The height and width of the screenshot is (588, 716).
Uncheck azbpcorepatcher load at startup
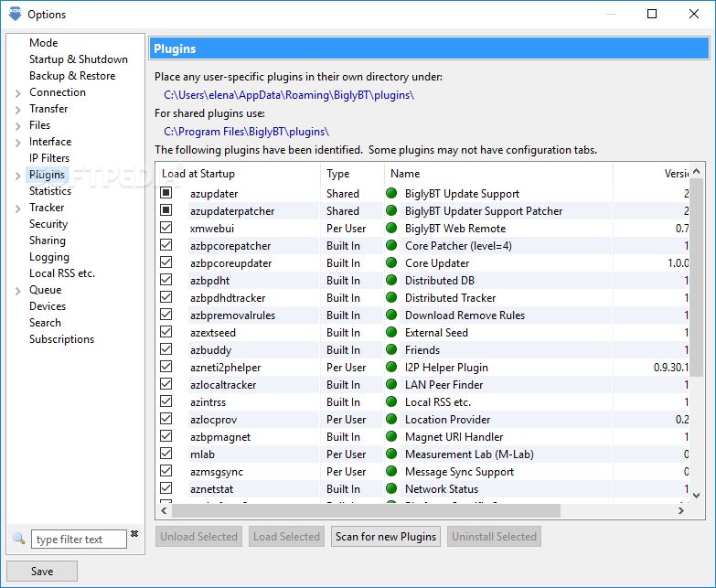[x=166, y=245]
